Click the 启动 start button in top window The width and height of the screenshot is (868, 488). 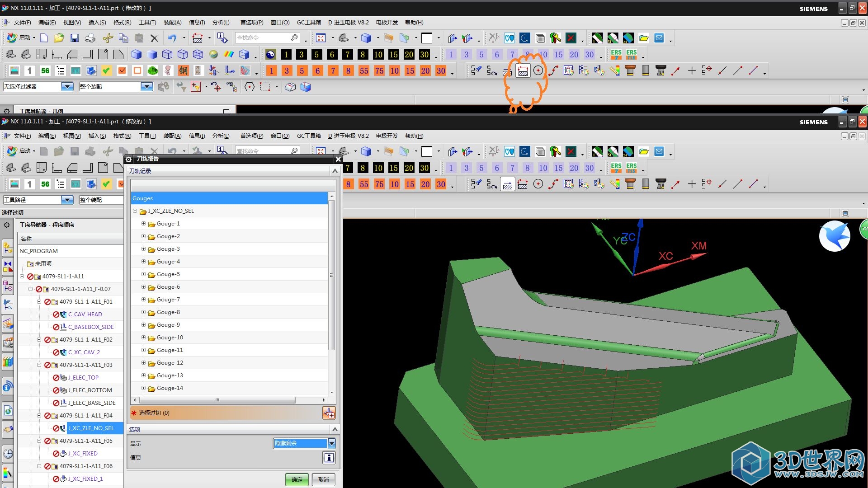point(21,38)
